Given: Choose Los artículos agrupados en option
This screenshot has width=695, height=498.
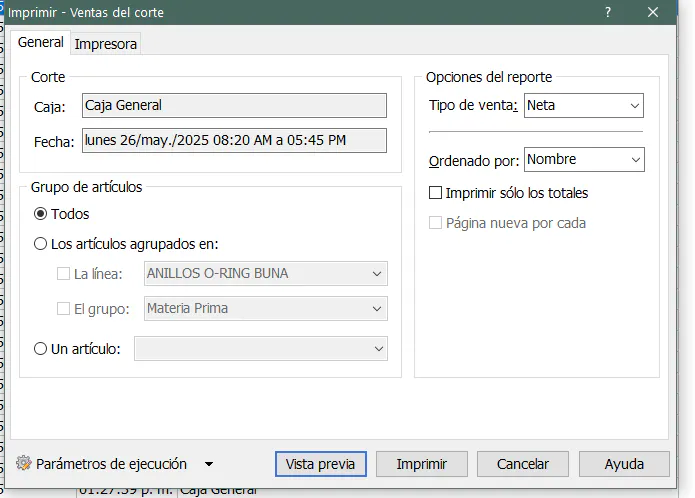Looking at the screenshot, I should click(x=41, y=243).
